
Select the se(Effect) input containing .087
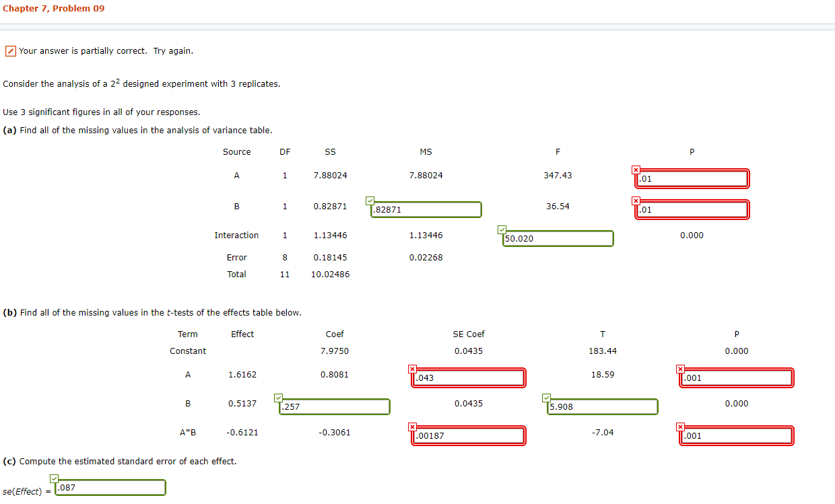110,488
